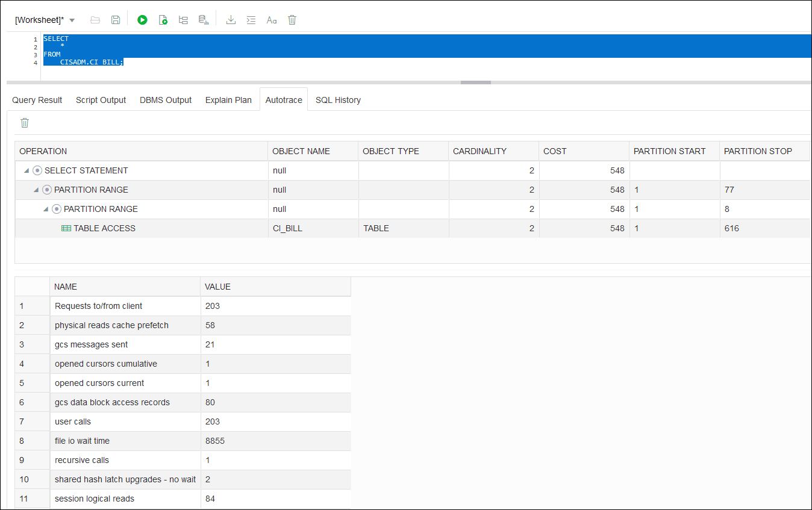Select the SELECT STATEMENT radio indicator

37,170
